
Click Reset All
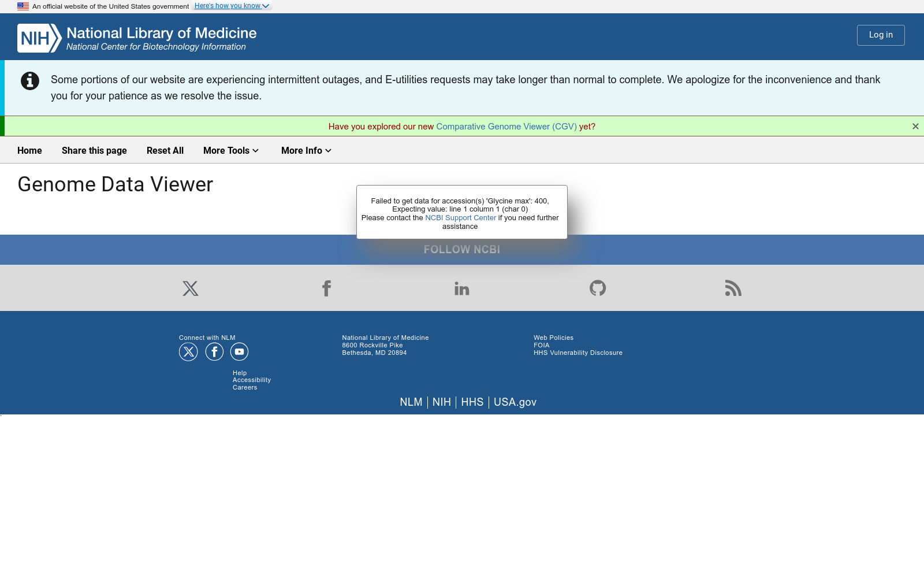point(165,150)
